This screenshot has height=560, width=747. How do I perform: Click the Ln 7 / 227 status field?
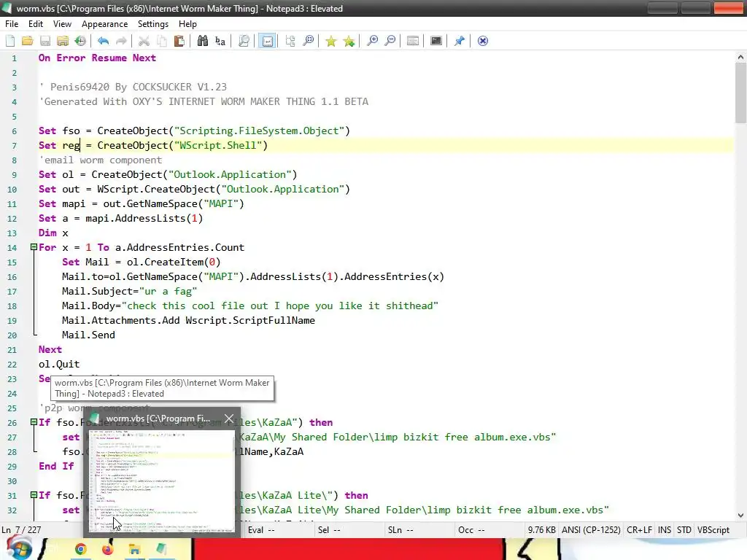tap(21, 530)
